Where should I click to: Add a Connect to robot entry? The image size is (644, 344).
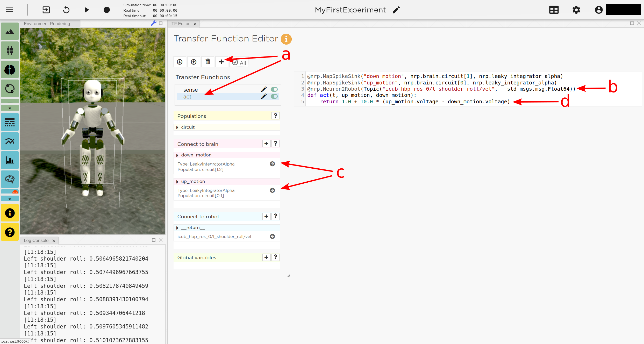tap(266, 216)
